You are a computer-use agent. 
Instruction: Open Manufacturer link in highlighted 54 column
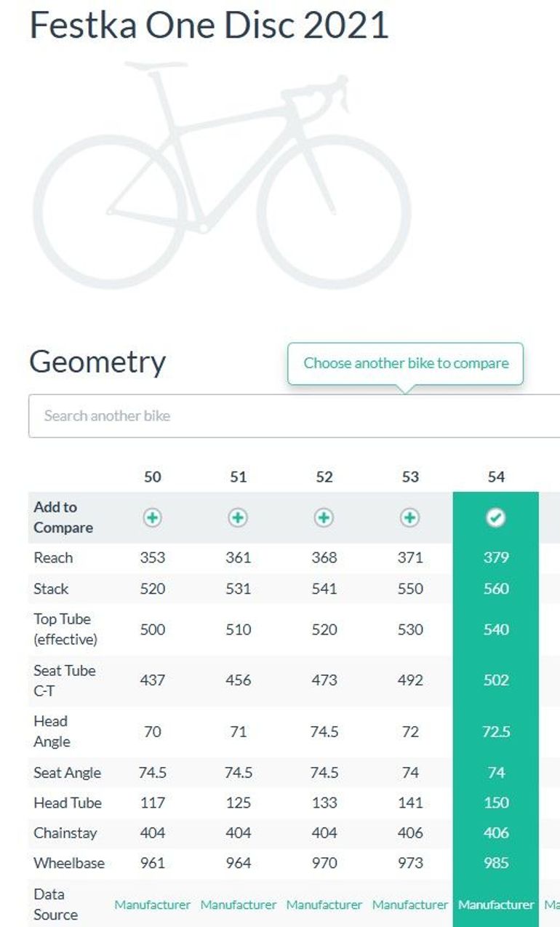click(x=495, y=905)
